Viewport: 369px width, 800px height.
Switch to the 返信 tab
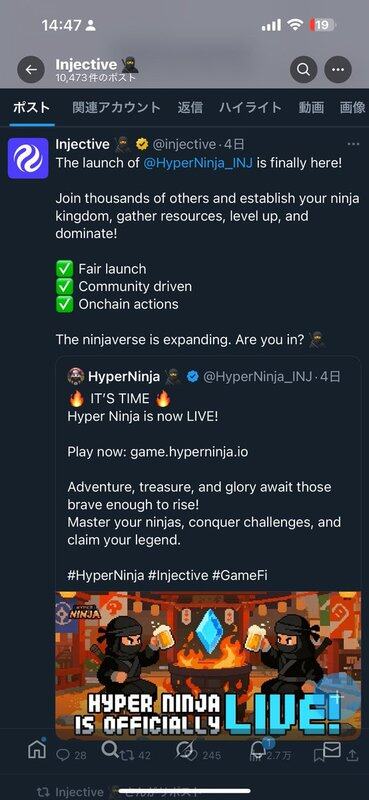tap(190, 108)
